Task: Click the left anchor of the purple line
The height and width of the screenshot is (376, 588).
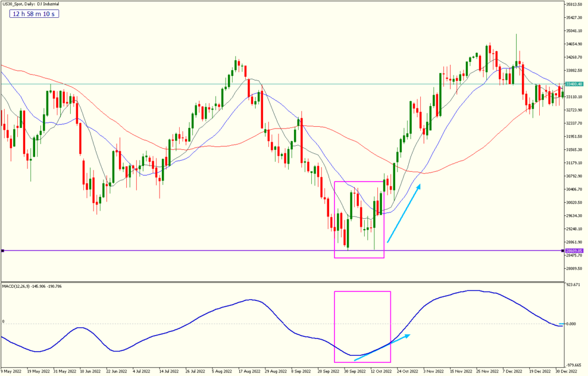Action: coord(3,251)
